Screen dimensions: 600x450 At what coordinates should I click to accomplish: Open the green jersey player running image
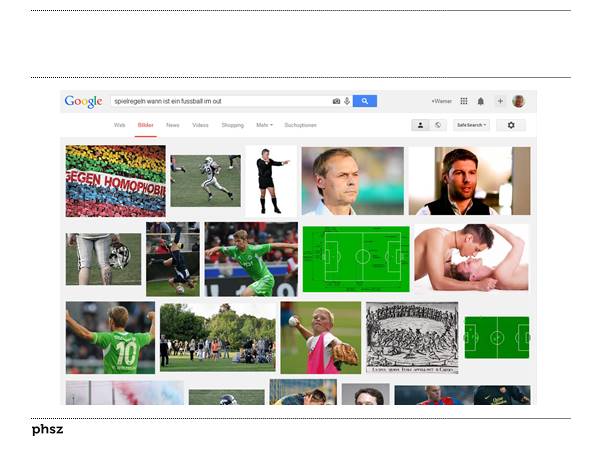(251, 259)
